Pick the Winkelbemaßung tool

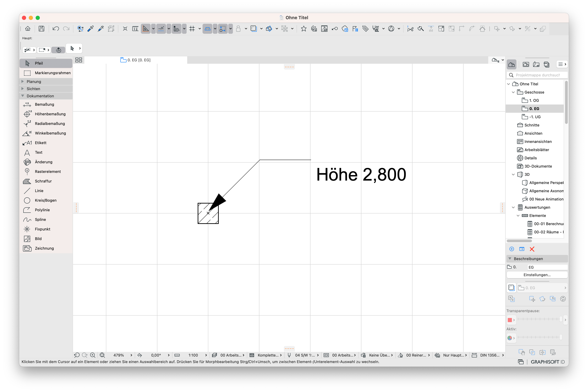click(x=46, y=133)
